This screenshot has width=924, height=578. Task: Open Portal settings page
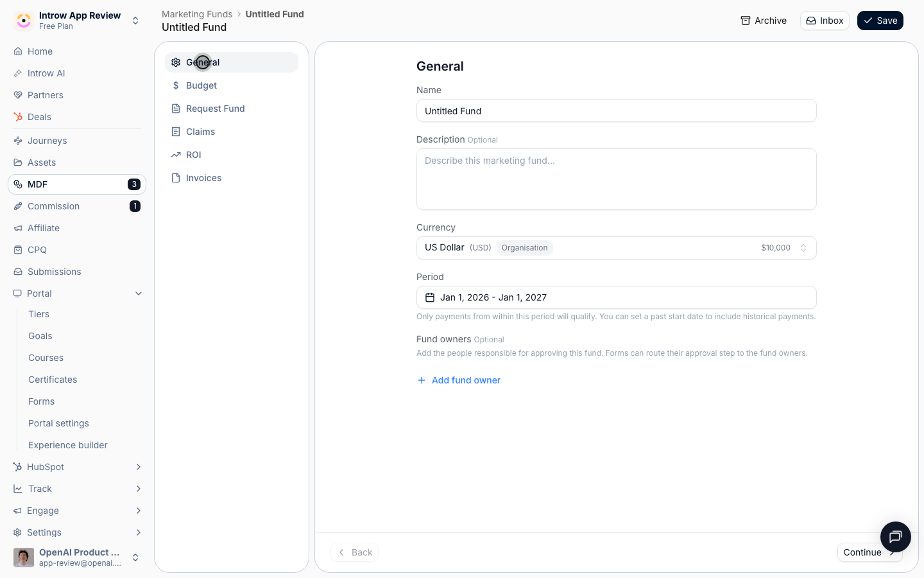click(58, 423)
